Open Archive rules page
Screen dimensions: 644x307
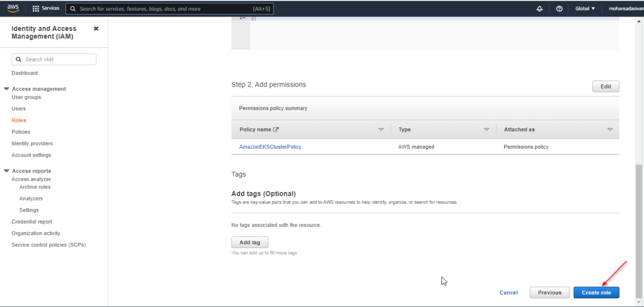coord(35,187)
